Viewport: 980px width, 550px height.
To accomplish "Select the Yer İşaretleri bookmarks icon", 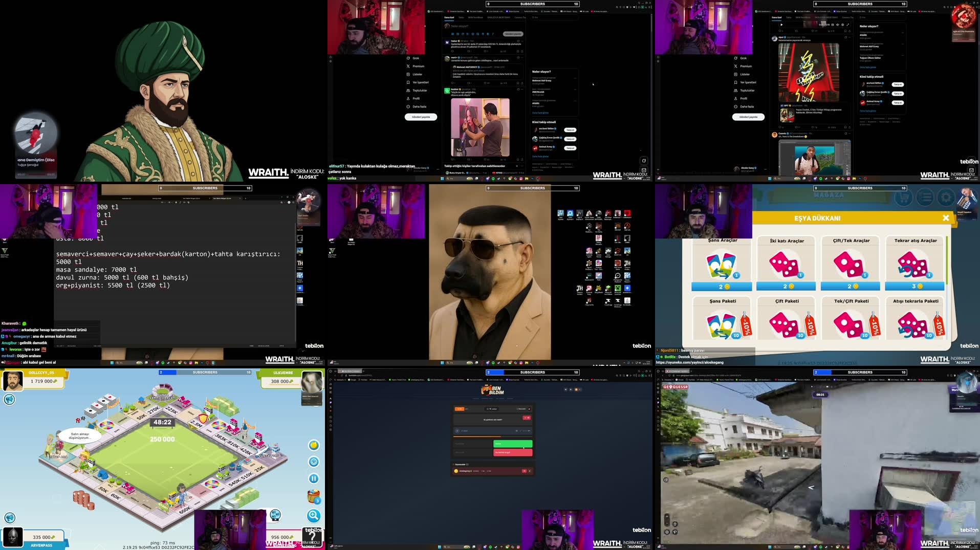I will (x=419, y=82).
